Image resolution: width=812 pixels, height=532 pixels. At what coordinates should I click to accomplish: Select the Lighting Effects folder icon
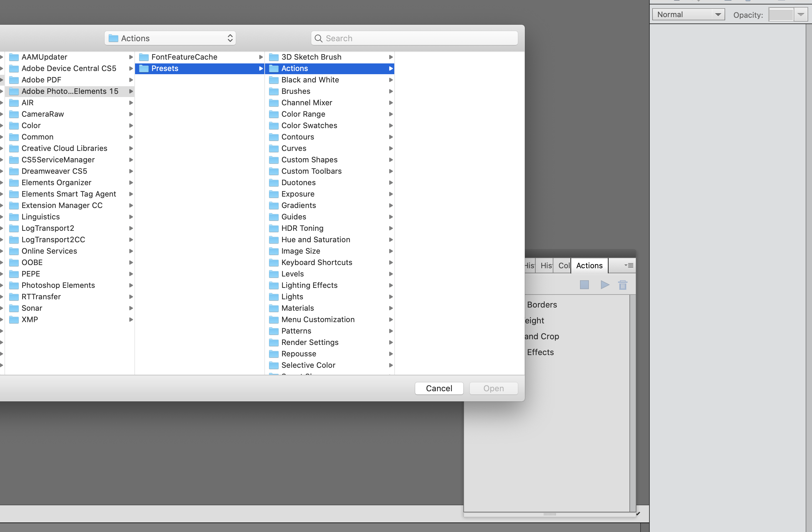(273, 285)
